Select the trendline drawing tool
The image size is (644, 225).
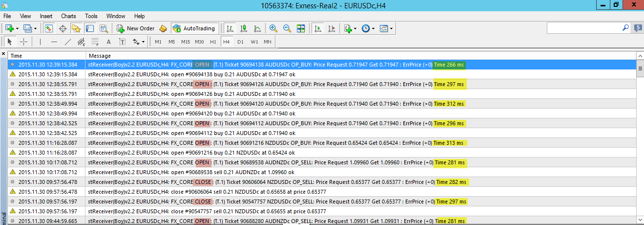tap(68, 42)
